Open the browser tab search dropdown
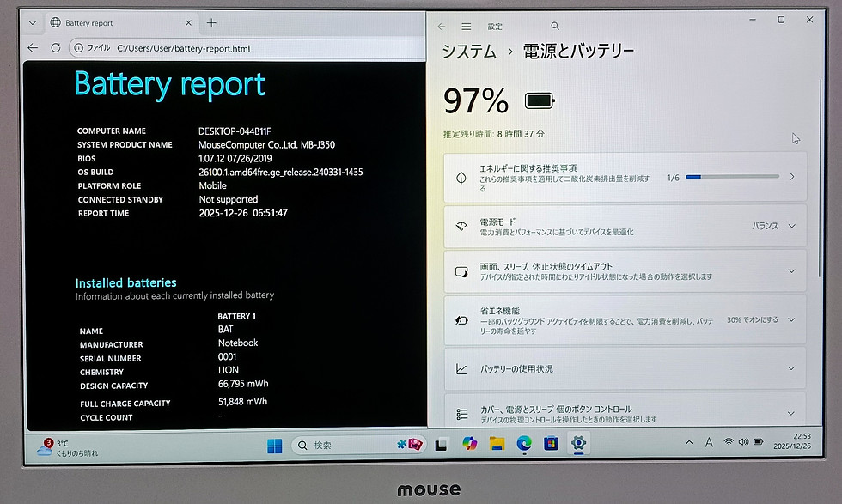Screen dimensions: 842x504 click(33, 23)
